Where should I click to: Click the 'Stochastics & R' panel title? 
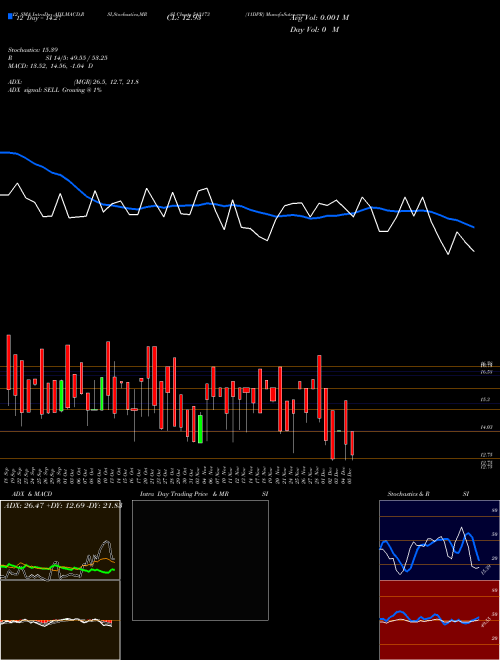click(x=409, y=494)
